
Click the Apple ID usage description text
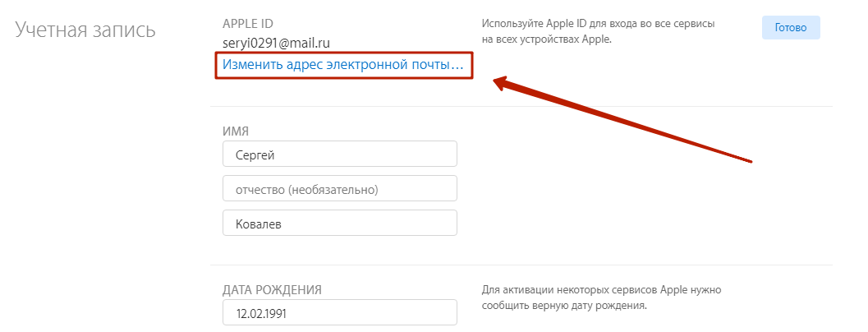tap(598, 30)
